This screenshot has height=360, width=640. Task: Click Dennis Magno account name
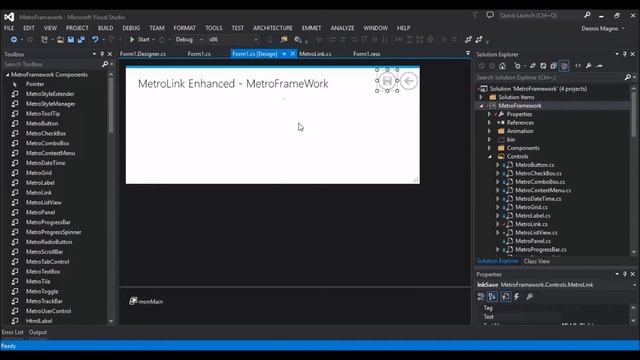coord(599,29)
